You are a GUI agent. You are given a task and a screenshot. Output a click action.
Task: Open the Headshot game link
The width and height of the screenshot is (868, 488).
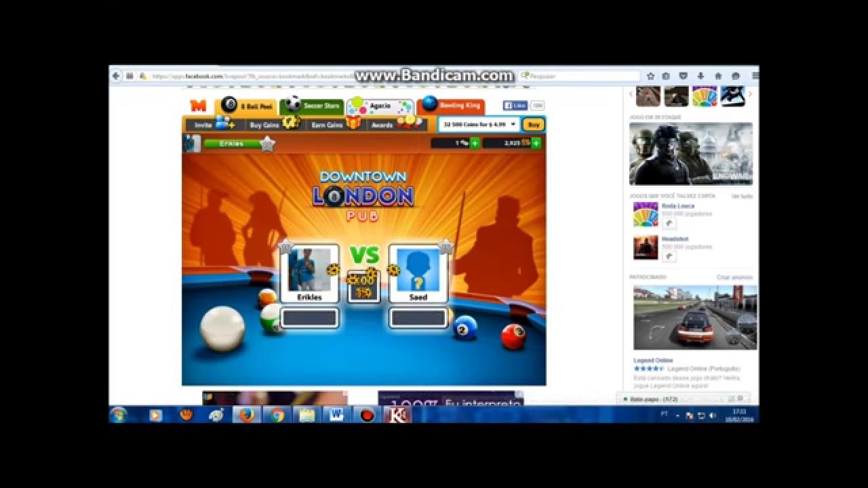click(675, 239)
